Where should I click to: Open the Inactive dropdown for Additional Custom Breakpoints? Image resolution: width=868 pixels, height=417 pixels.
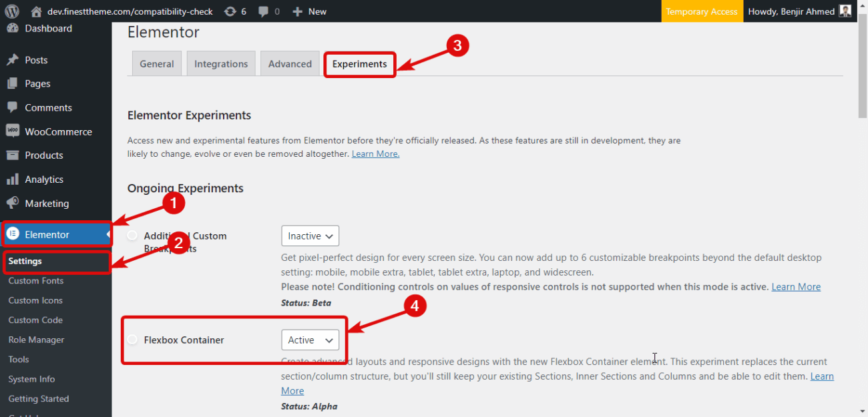pos(310,236)
